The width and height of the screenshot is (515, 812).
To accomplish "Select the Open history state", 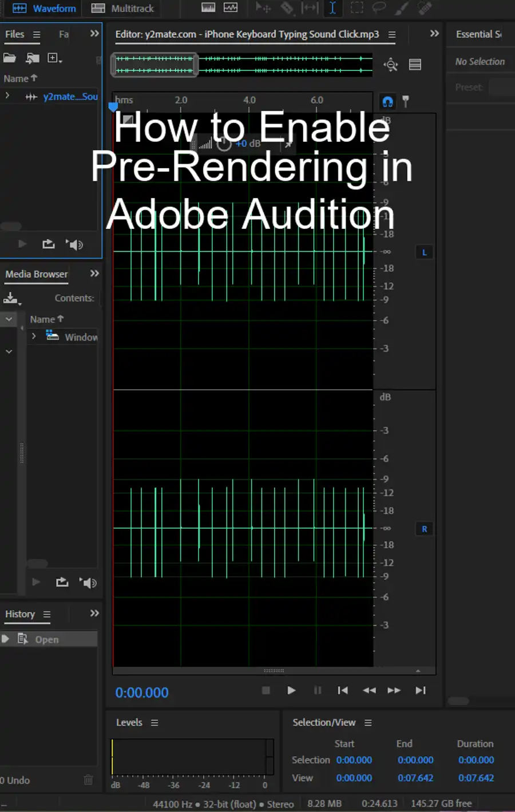I will point(49,639).
